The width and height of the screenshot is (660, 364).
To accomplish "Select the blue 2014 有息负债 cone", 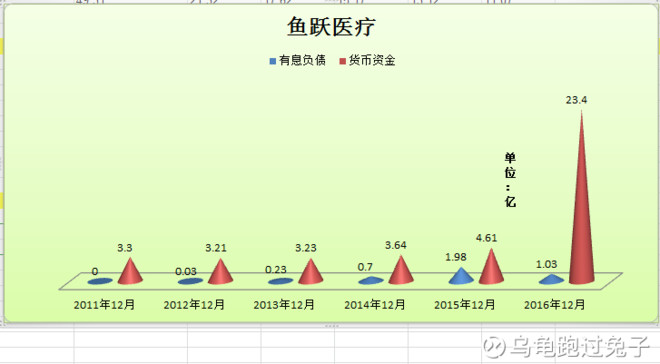I will (371, 281).
